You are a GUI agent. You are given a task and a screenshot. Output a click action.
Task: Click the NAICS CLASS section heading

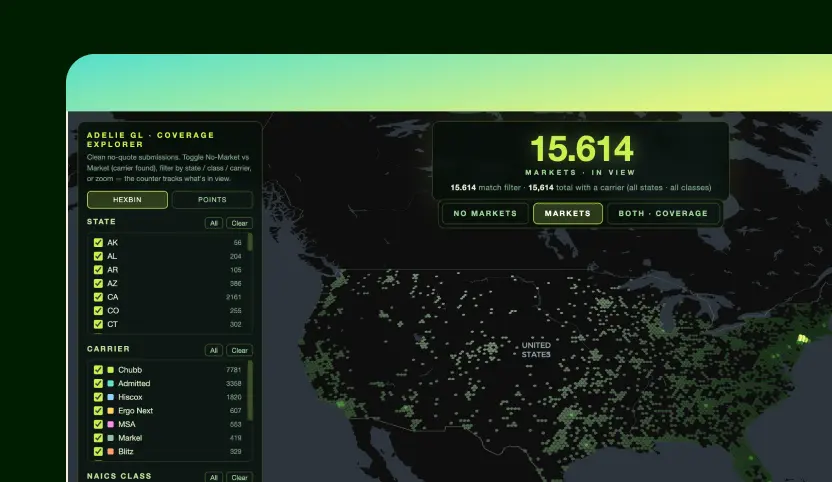click(119, 476)
